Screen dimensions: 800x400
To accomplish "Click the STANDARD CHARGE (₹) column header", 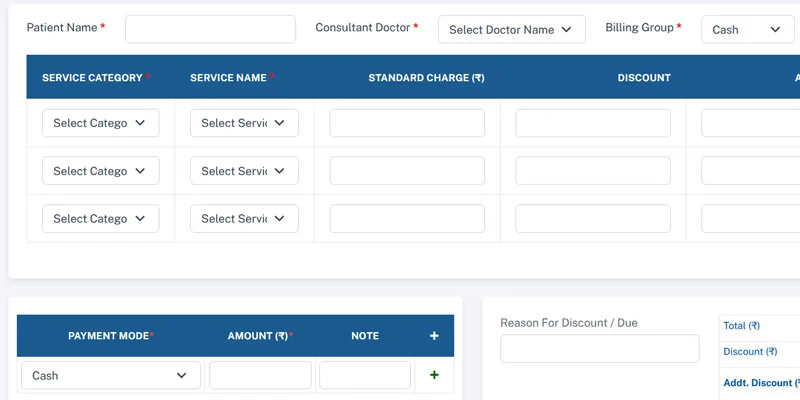I will pos(426,78).
